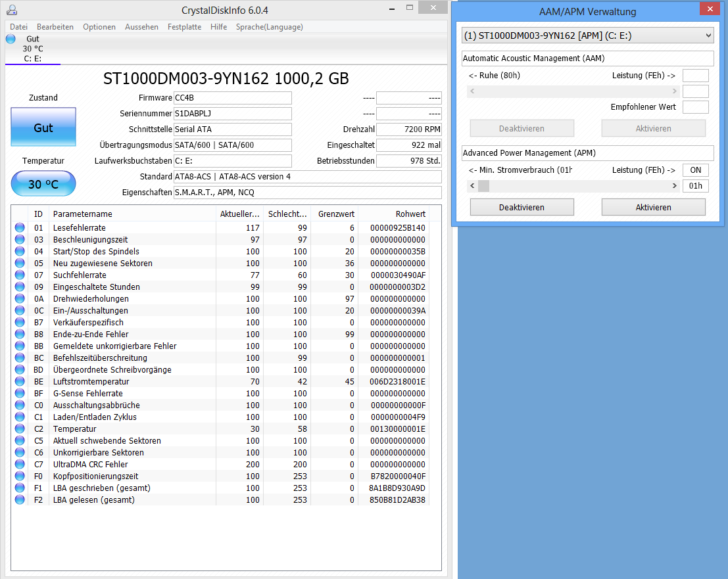
Task: Click the Grenzwert column header
Action: point(334,214)
